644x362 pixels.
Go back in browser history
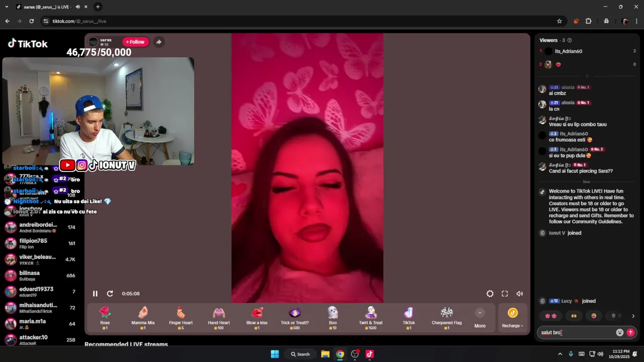(x=7, y=21)
